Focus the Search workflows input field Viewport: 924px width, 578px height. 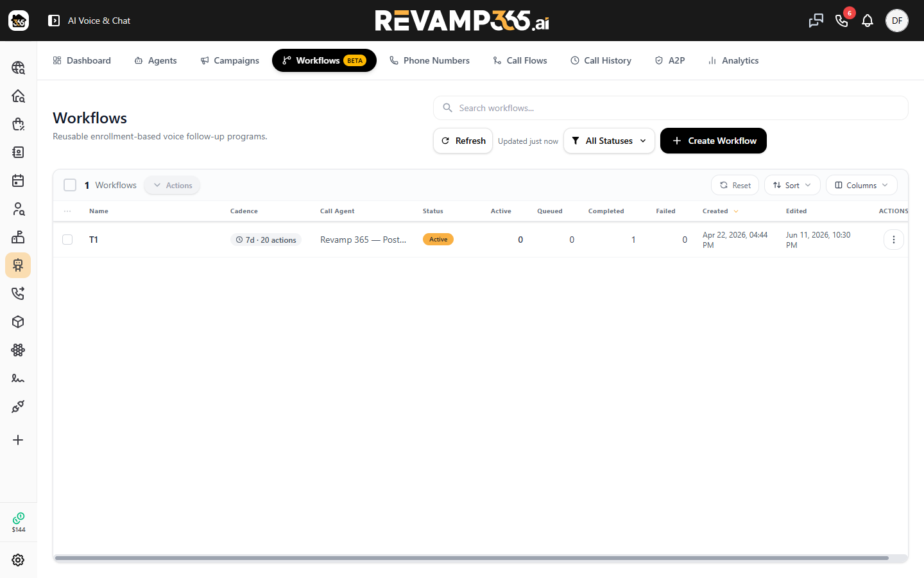(x=671, y=108)
